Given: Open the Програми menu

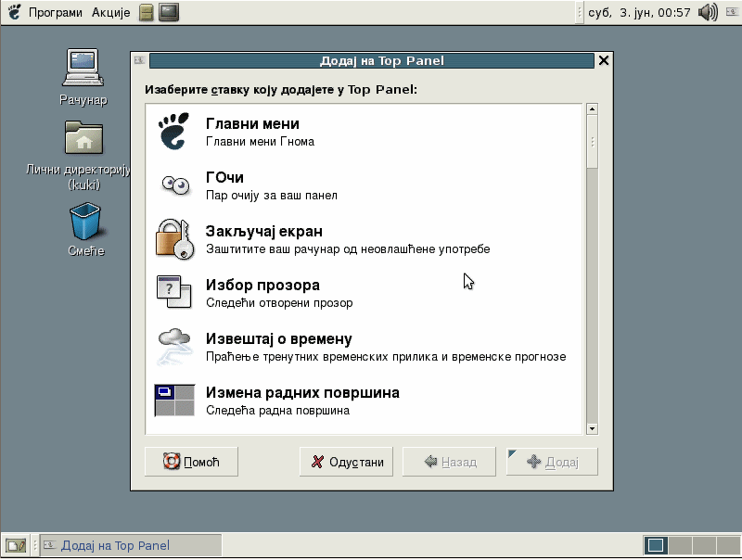Looking at the screenshot, I should pos(56,12).
